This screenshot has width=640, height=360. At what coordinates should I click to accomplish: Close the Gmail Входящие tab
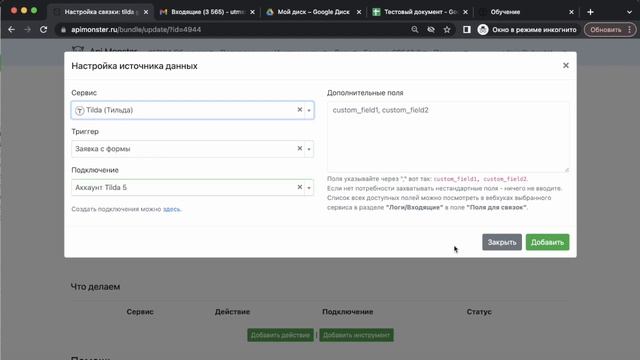point(252,12)
